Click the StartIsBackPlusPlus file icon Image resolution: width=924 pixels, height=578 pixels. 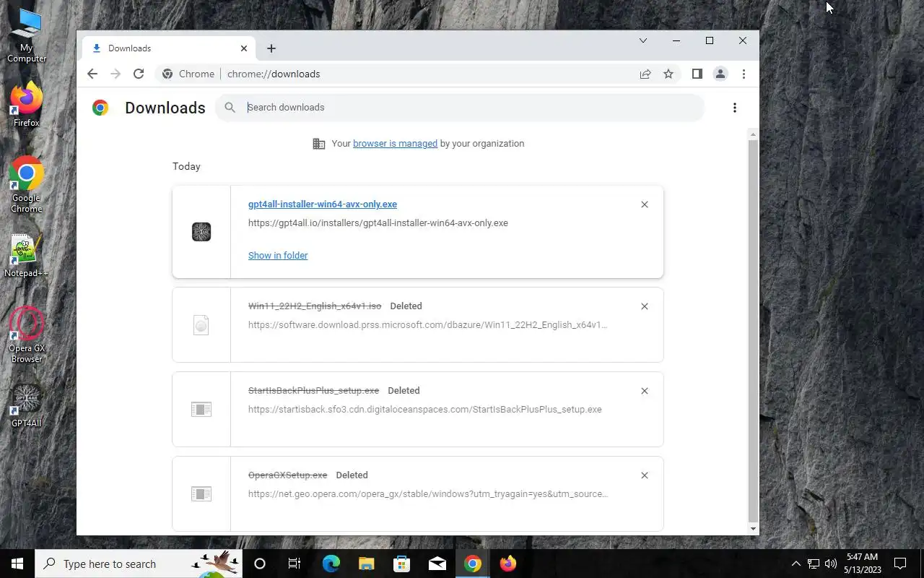click(x=201, y=410)
